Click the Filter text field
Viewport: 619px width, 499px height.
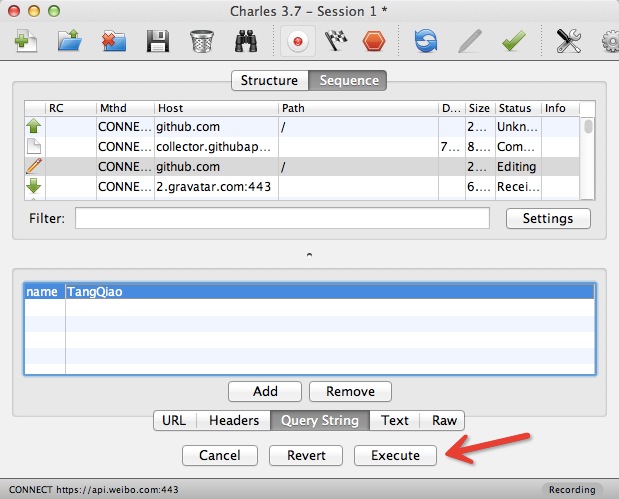282,218
